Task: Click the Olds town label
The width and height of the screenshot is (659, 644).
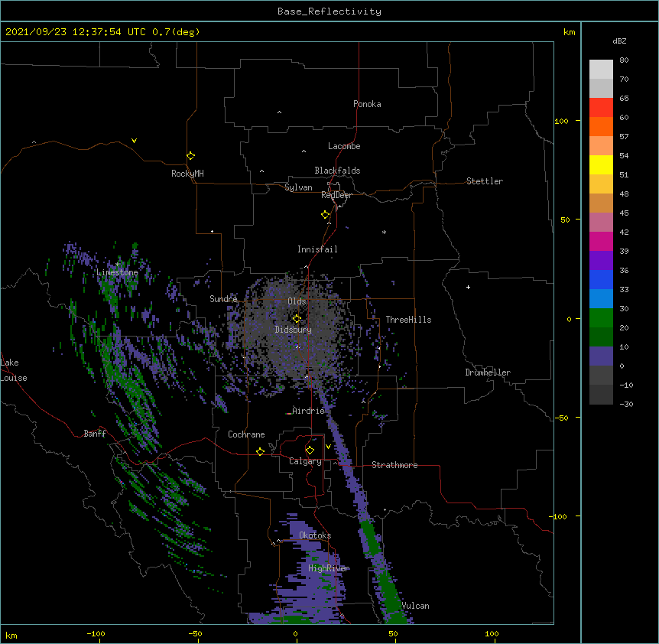Action: pyautogui.click(x=297, y=301)
